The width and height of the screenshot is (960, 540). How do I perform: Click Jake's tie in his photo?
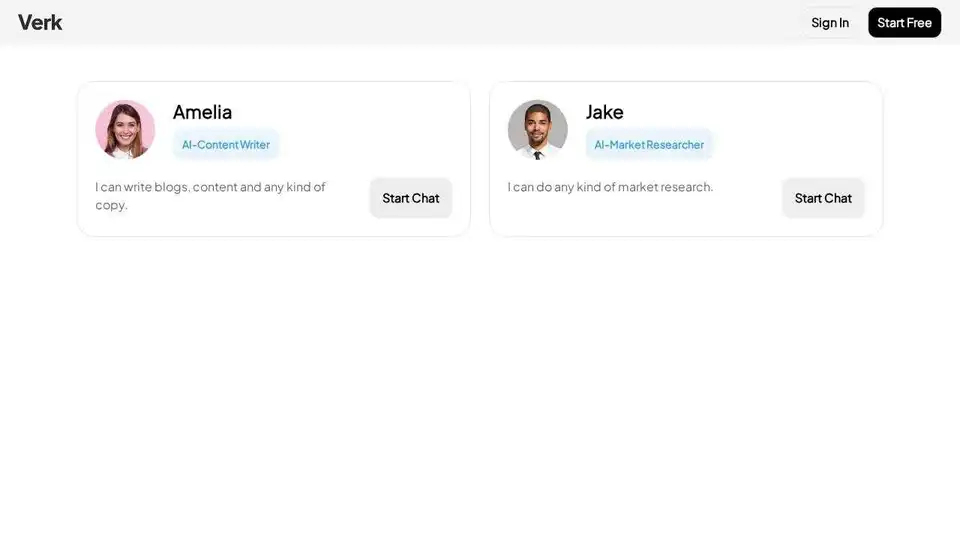click(x=538, y=156)
